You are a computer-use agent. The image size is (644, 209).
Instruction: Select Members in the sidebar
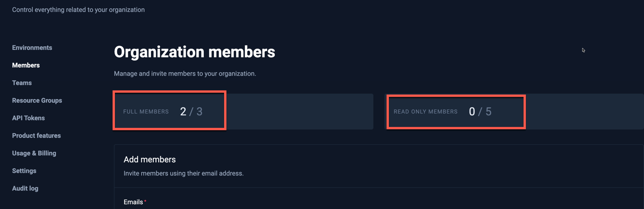[26, 65]
